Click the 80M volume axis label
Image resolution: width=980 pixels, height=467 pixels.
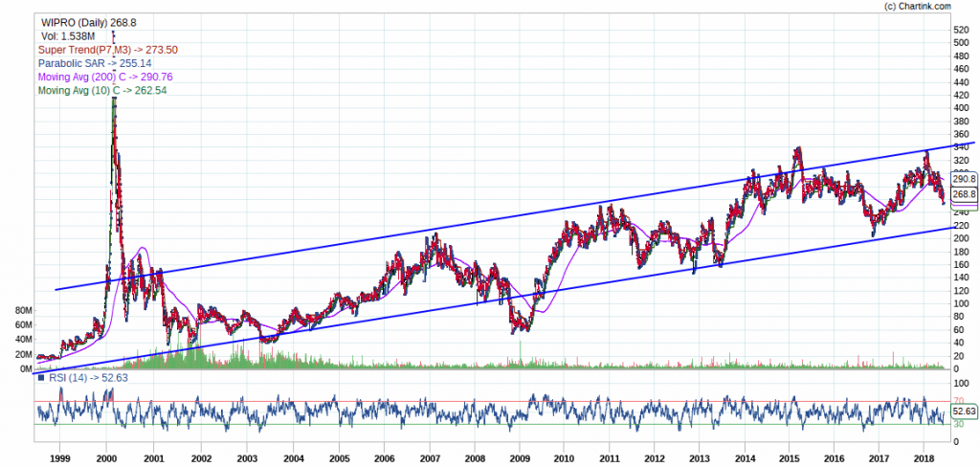(23, 311)
